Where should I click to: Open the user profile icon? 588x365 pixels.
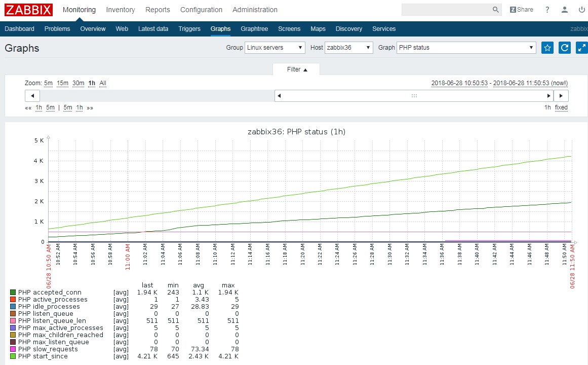[565, 10]
